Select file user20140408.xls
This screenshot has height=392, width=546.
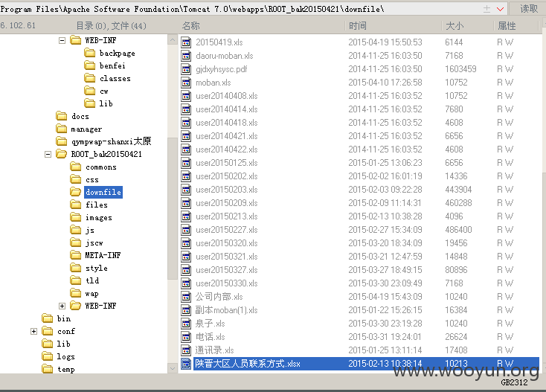point(227,96)
